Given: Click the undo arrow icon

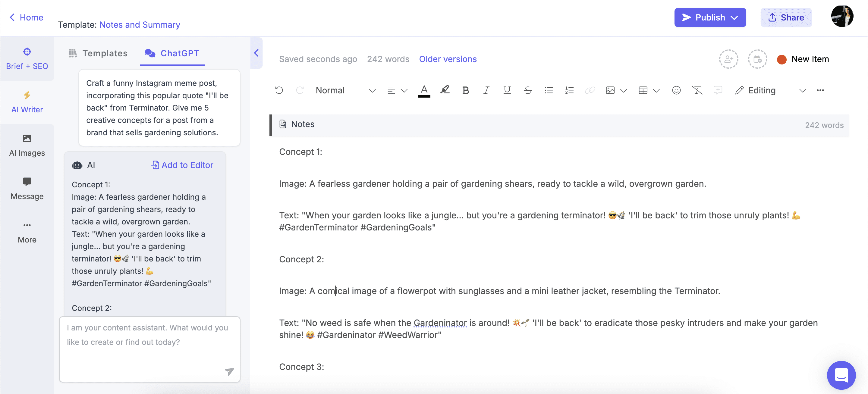Looking at the screenshot, I should click(x=279, y=90).
